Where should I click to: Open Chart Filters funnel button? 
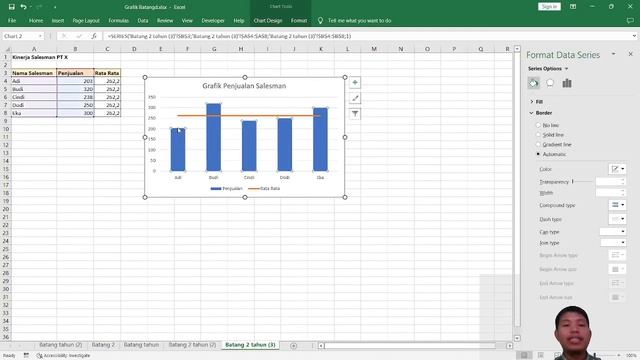coord(355,114)
